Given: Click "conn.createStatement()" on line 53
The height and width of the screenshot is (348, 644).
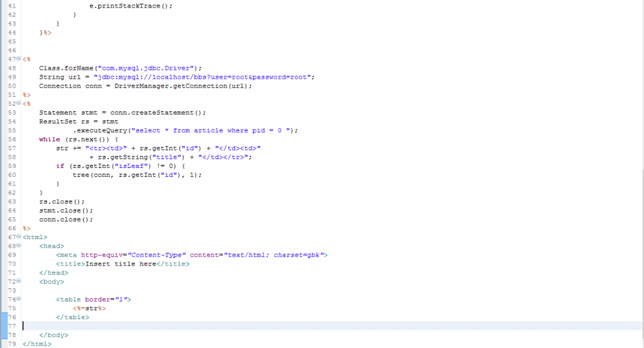Looking at the screenshot, I should (156, 113).
